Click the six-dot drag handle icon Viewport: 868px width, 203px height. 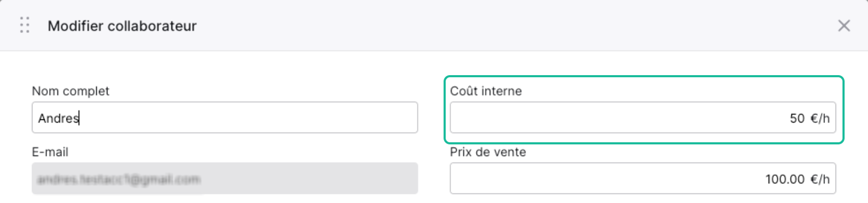[x=24, y=25]
